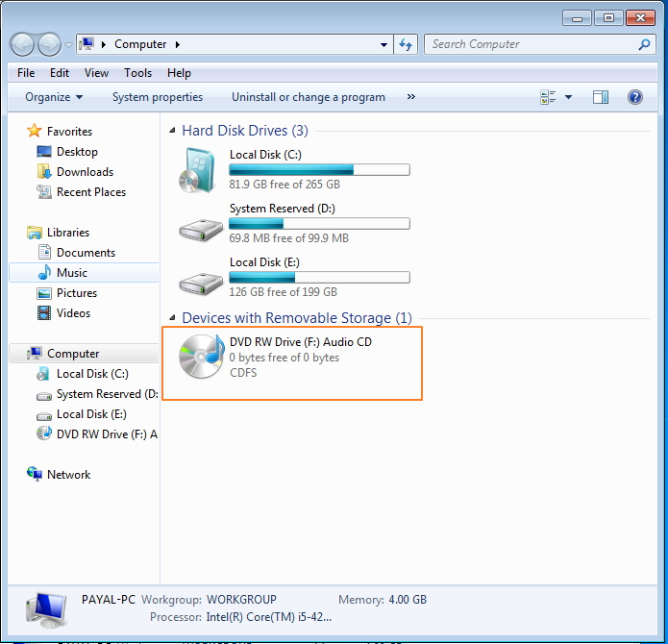Open the Tools menu

(137, 73)
